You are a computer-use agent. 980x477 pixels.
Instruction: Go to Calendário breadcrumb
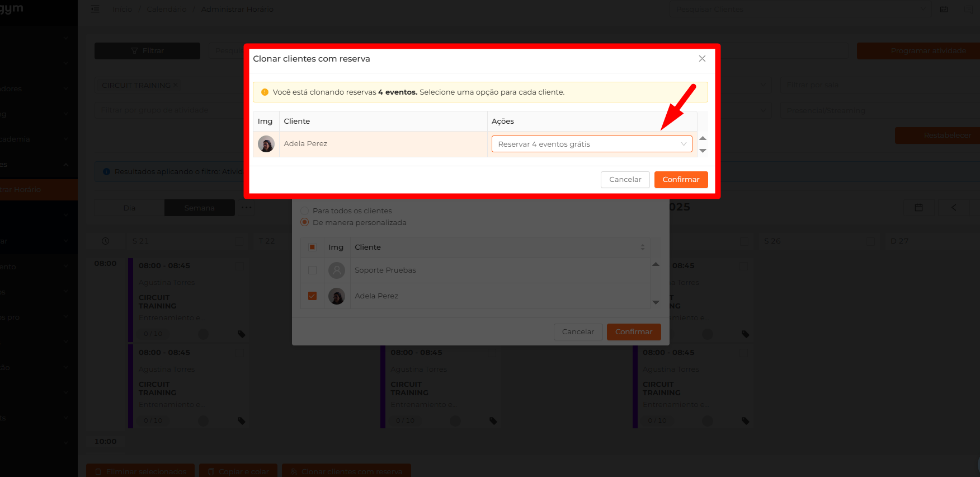(x=167, y=9)
